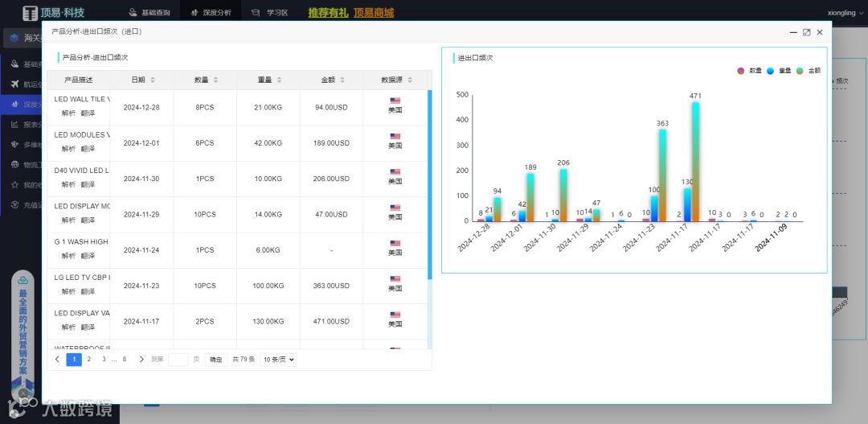Toggle the 重量 series in chart legend

[x=779, y=71]
